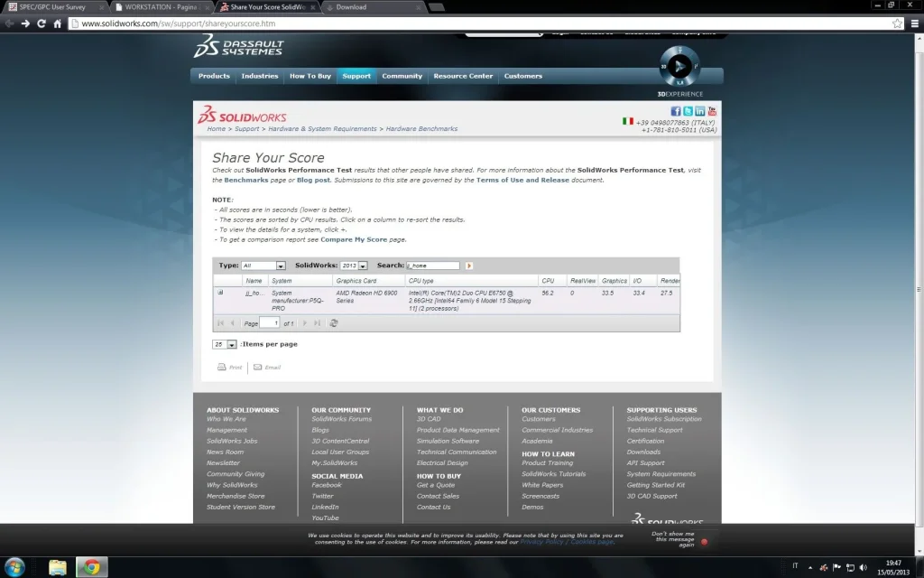Switch to the WORKSTATION - Pagina tab
The image size is (924, 578).
pyautogui.click(x=161, y=7)
